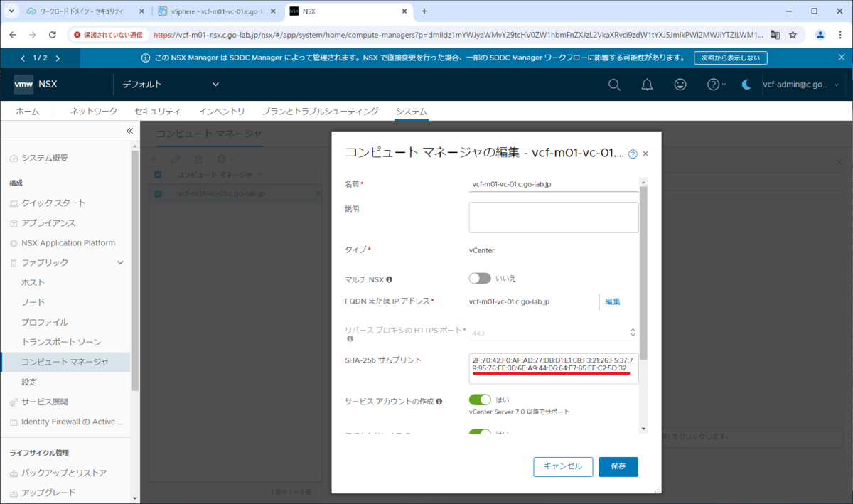Switch to インベントリ tab
Image resolution: width=853 pixels, height=504 pixels.
tap(222, 112)
